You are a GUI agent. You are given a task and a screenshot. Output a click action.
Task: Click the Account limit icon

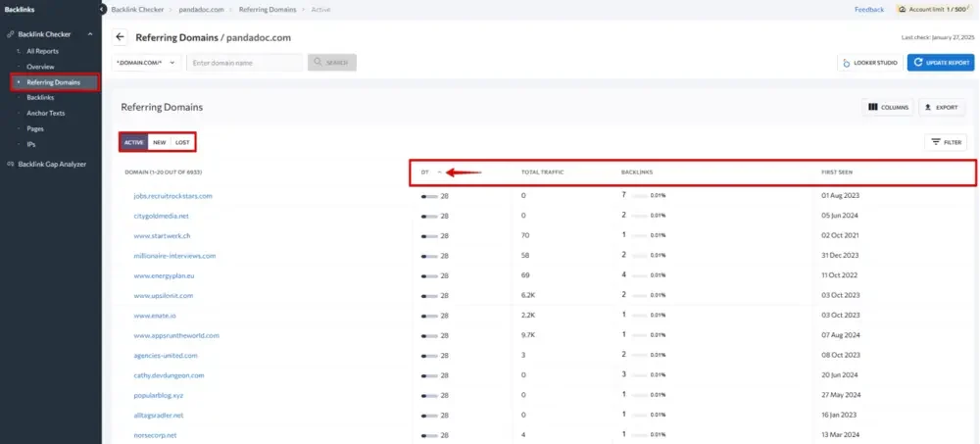[902, 10]
